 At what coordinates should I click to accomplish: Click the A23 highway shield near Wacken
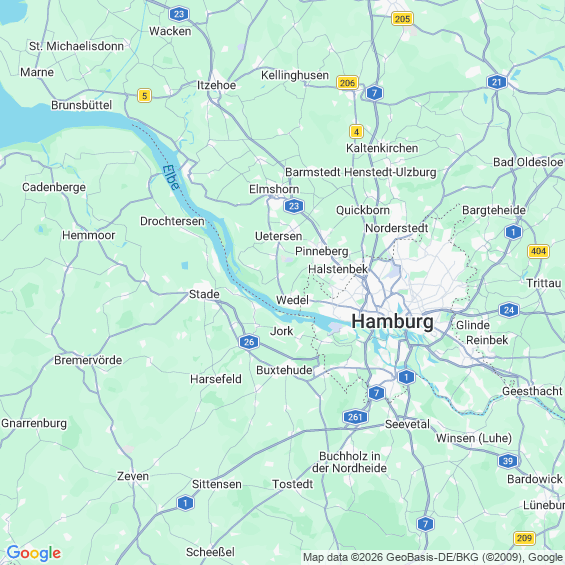179,14
